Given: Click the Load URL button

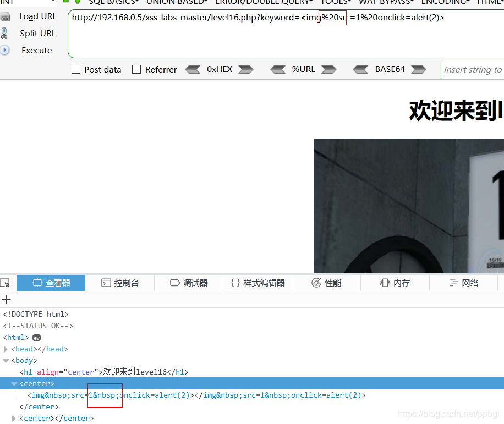Looking at the screenshot, I should [38, 16].
